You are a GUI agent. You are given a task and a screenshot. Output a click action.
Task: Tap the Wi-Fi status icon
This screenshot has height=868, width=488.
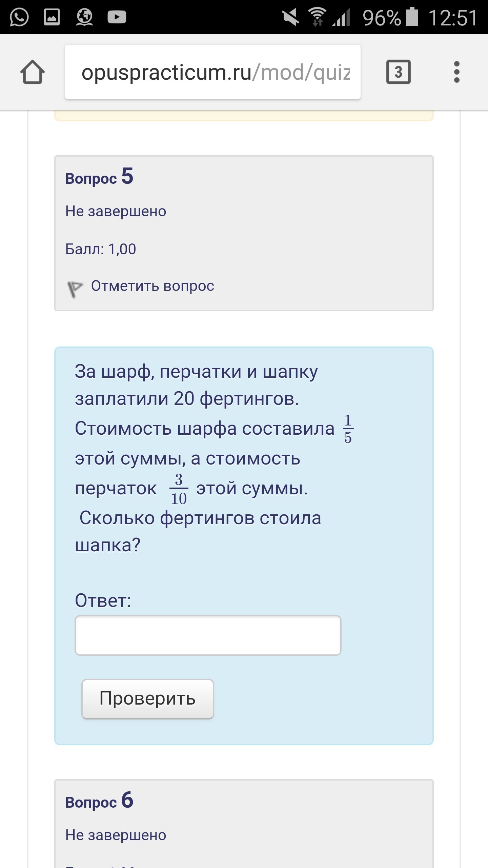[x=317, y=17]
